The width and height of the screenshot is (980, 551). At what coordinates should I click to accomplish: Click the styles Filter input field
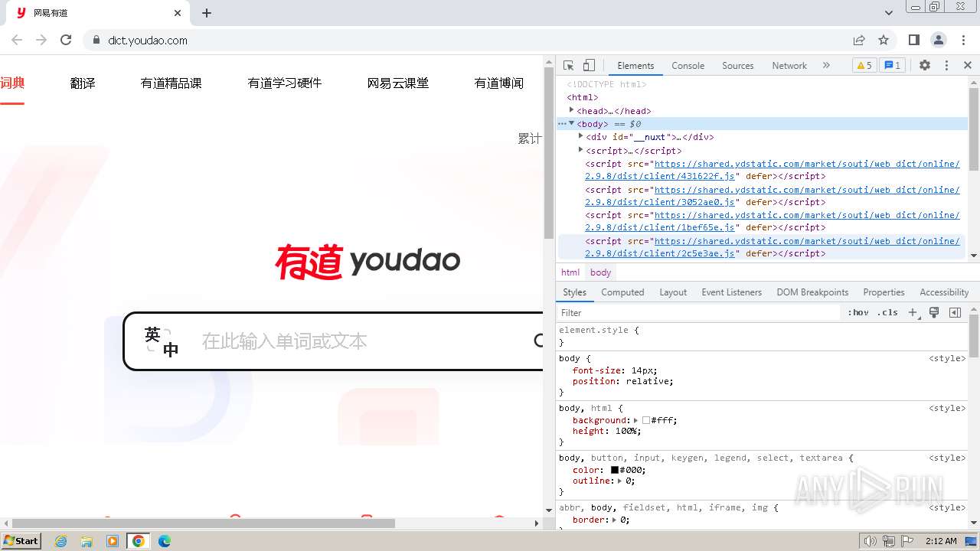click(698, 312)
